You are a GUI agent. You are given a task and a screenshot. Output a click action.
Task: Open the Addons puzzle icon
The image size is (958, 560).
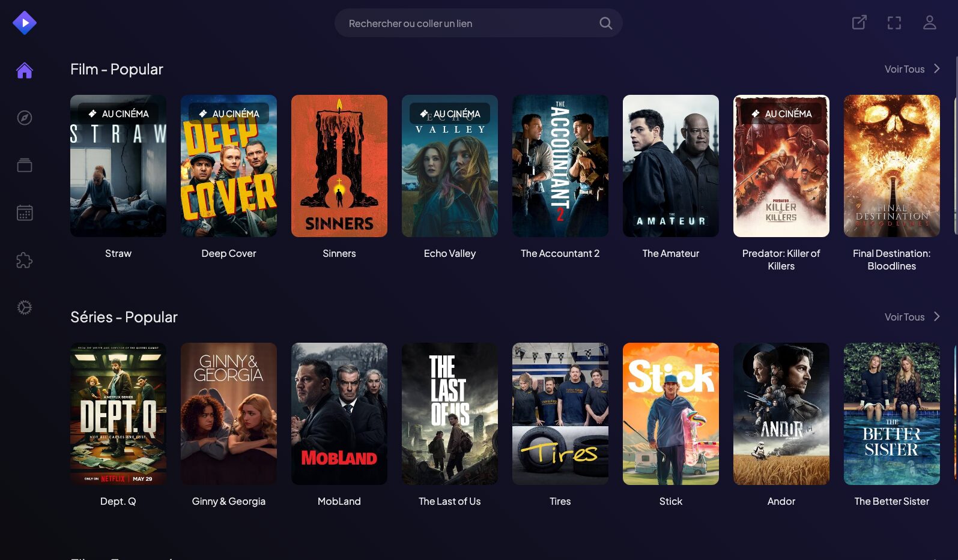[25, 260]
